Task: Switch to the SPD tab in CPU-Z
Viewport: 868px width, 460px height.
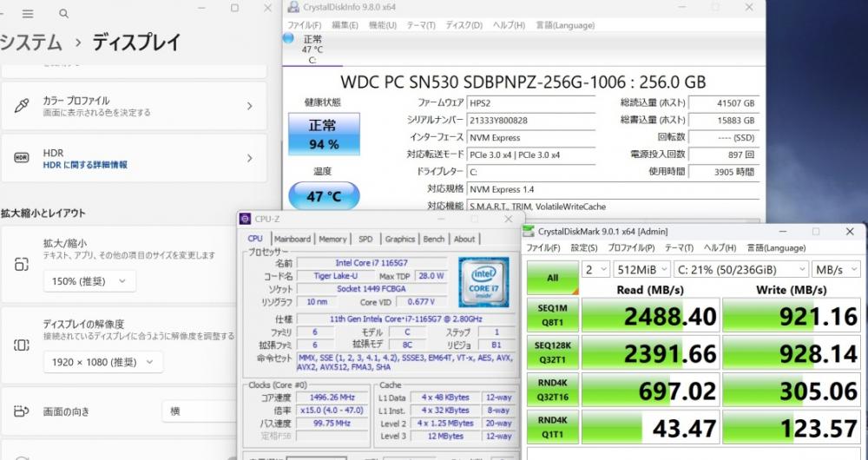Action: (365, 240)
